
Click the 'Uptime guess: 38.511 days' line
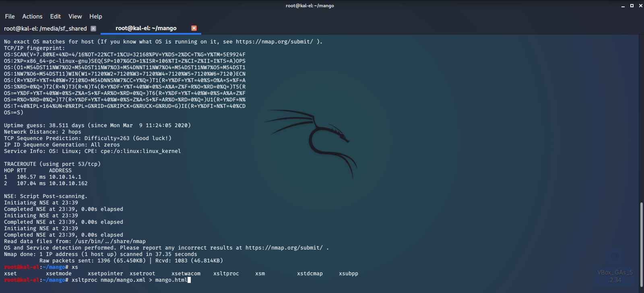click(97, 125)
